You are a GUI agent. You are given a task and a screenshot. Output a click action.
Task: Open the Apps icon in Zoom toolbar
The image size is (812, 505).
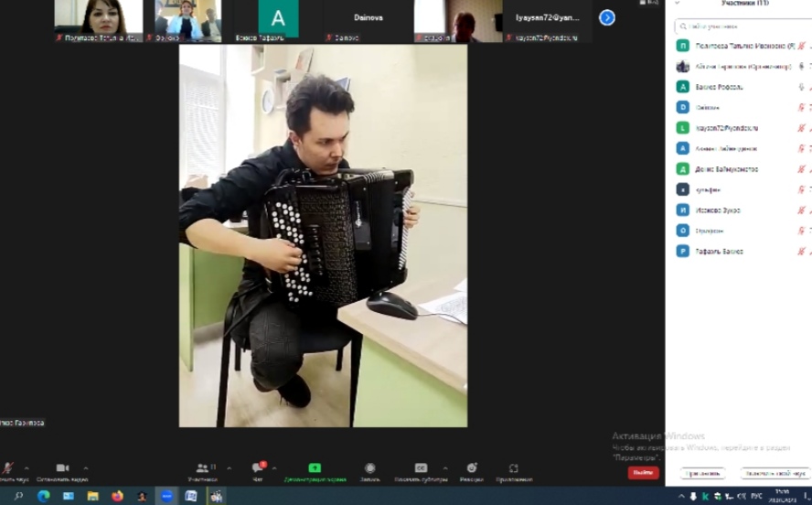click(514, 467)
